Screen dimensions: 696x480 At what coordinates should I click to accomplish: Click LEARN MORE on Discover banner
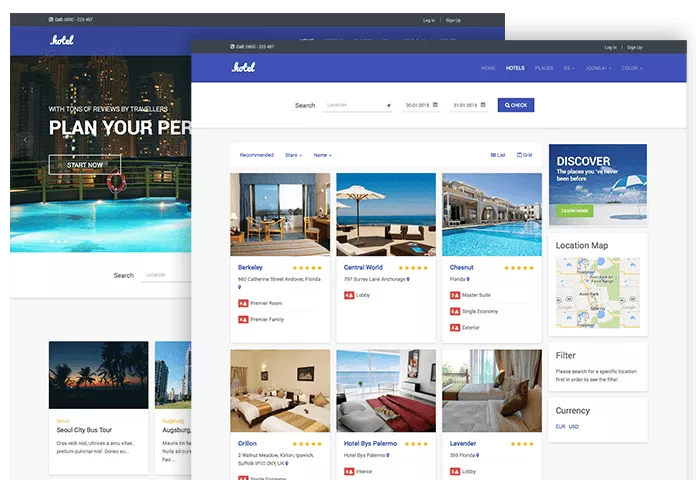pyautogui.click(x=575, y=210)
